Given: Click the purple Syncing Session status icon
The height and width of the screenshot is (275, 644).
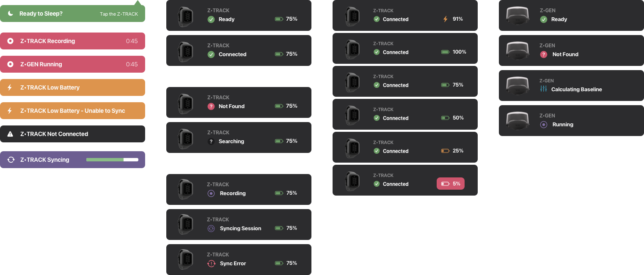Looking at the screenshot, I should coord(211,229).
